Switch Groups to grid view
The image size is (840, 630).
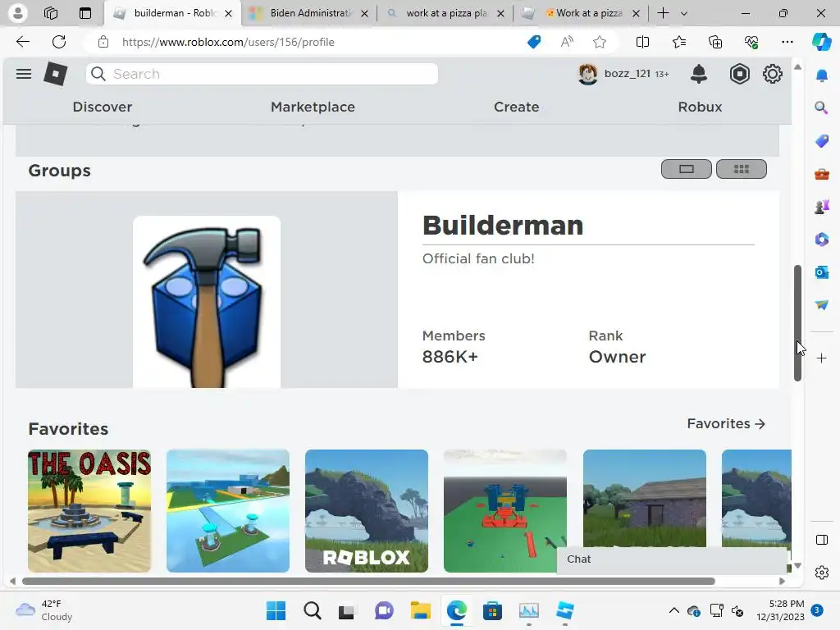(x=742, y=169)
